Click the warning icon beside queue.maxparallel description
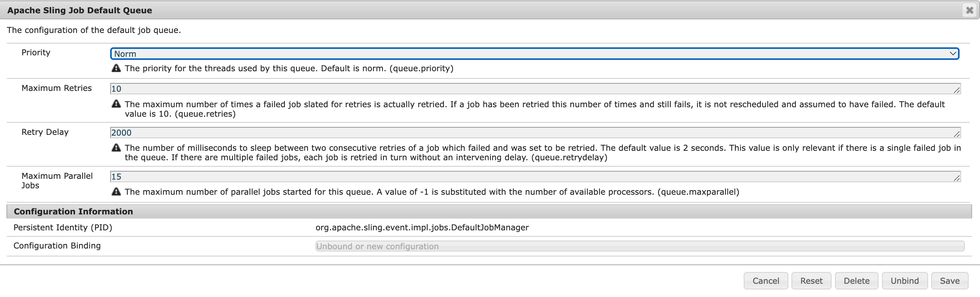This screenshot has width=980, height=297. click(116, 191)
